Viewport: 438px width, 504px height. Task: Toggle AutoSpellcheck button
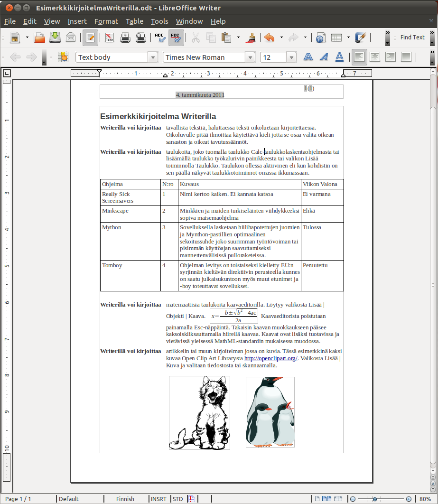[x=176, y=37]
